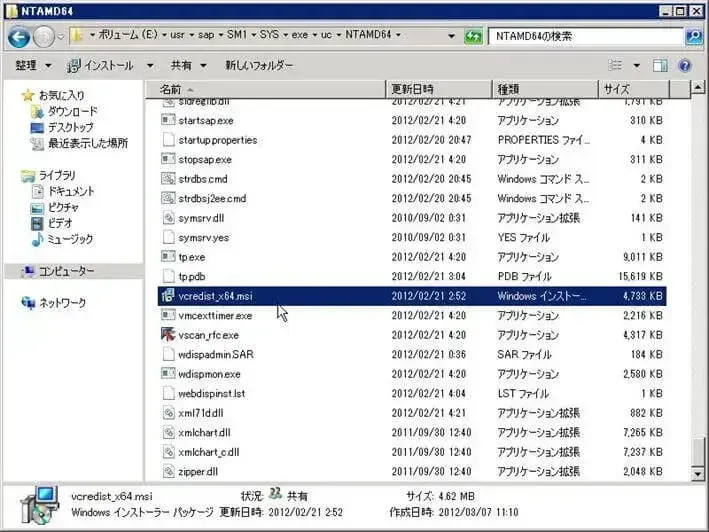709x532 pixels.
Task: Click the SYS breadcrumb segment
Action: [x=269, y=35]
